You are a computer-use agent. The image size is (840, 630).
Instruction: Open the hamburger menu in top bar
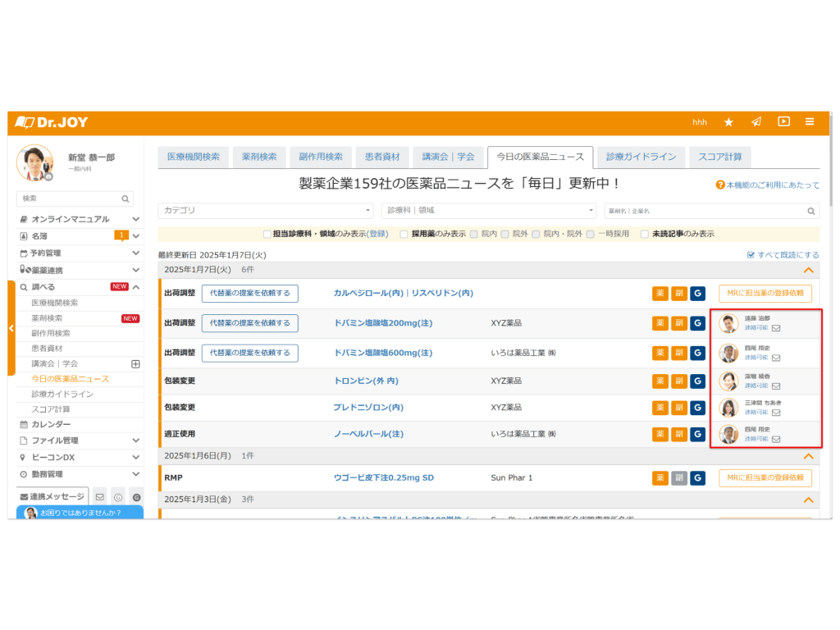point(810,122)
